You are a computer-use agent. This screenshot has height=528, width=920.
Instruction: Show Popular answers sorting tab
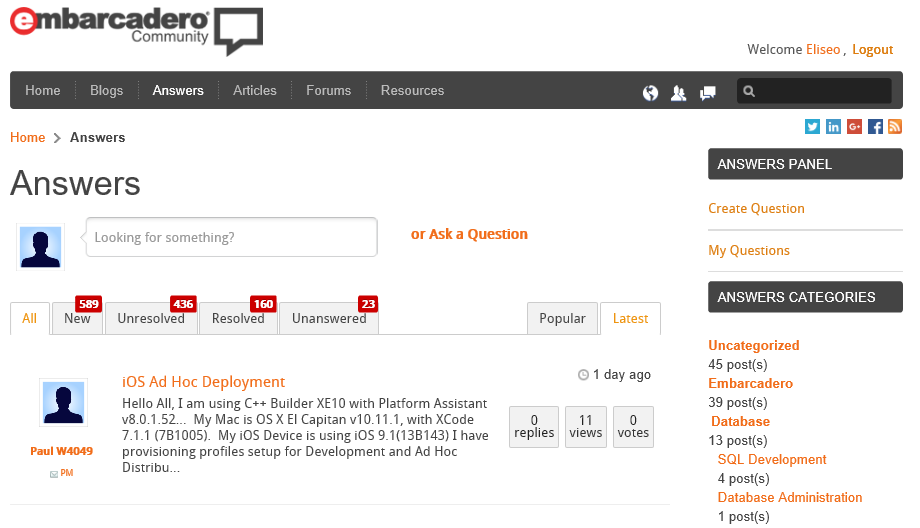562,319
